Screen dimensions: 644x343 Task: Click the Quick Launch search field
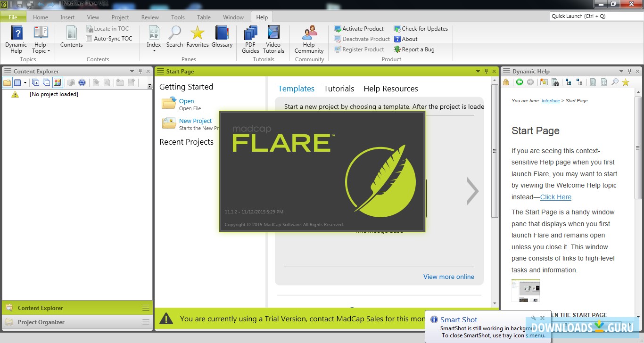click(x=596, y=16)
